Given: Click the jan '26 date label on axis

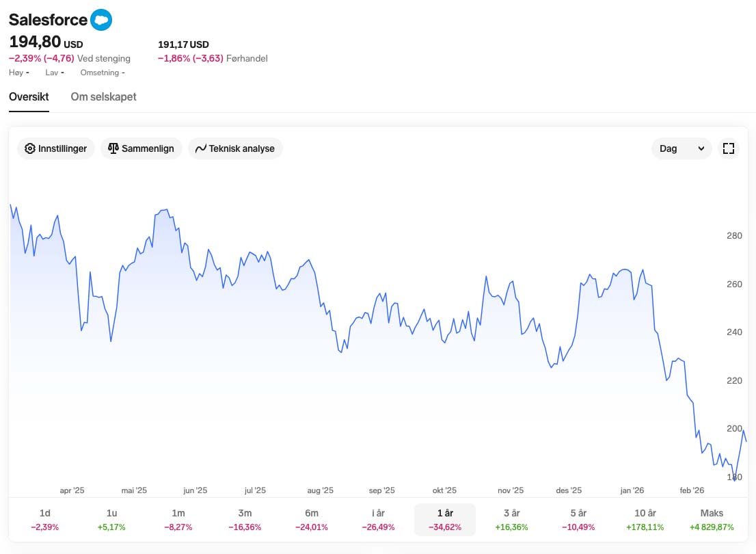Looking at the screenshot, I should tap(632, 490).
